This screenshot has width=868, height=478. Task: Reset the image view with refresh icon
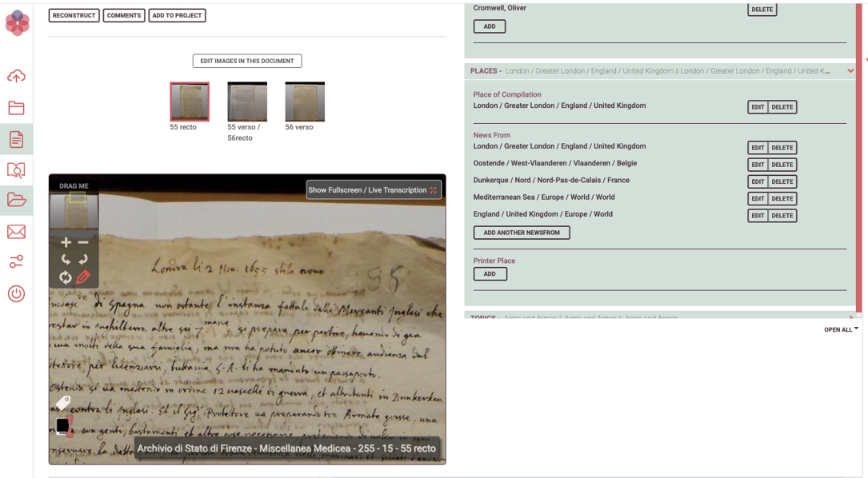66,277
